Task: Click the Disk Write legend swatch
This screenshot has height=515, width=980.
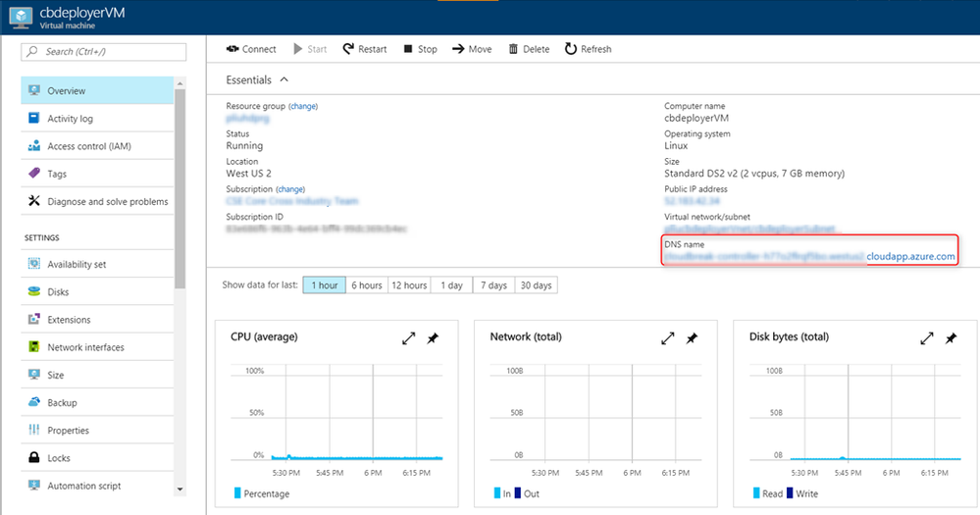Action: [x=790, y=493]
